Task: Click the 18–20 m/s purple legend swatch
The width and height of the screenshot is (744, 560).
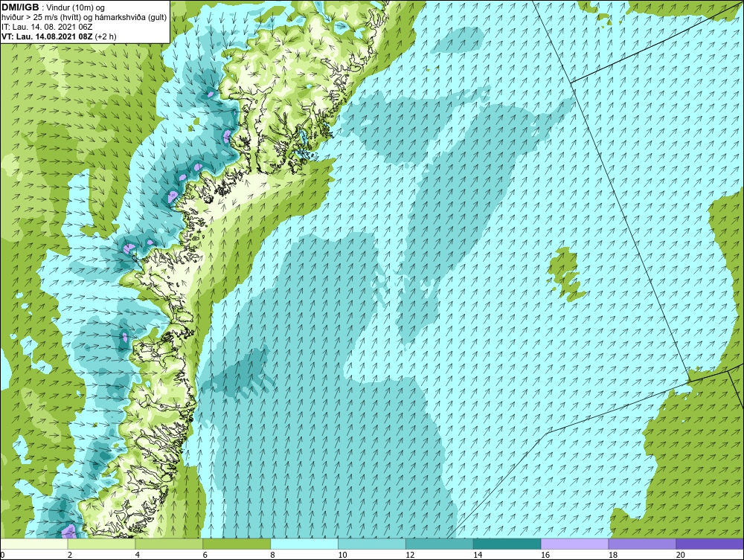Action: [x=642, y=544]
